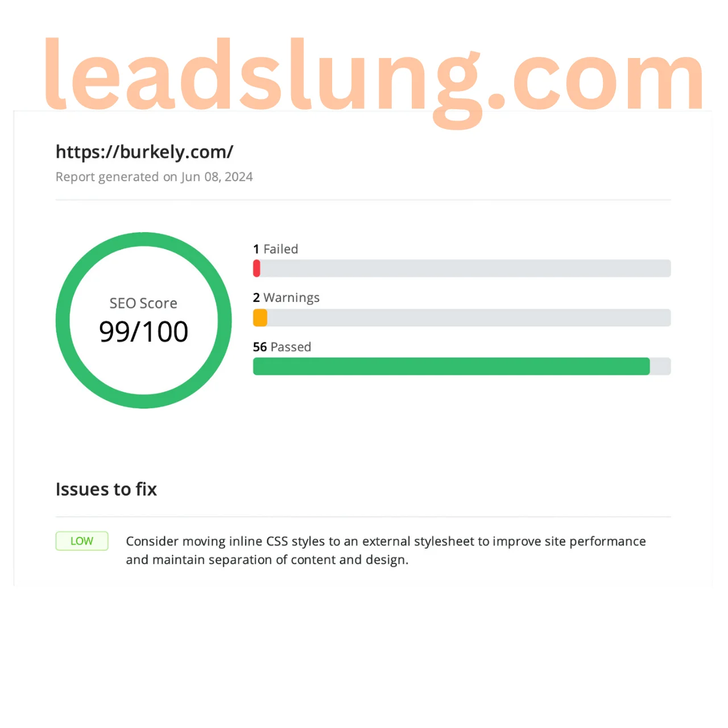Click the inline CSS styles issue text
This screenshot has height=728, width=728.
click(386, 541)
